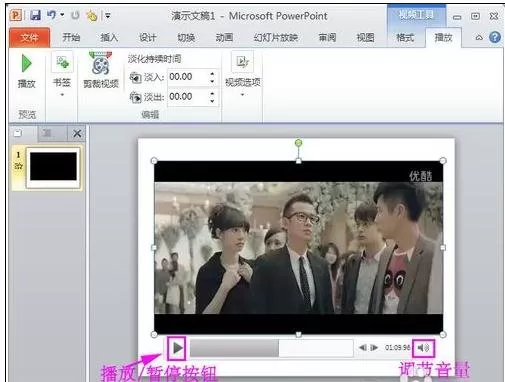
Task: Click the 淡出 fade-out duration field
Action: click(188, 97)
